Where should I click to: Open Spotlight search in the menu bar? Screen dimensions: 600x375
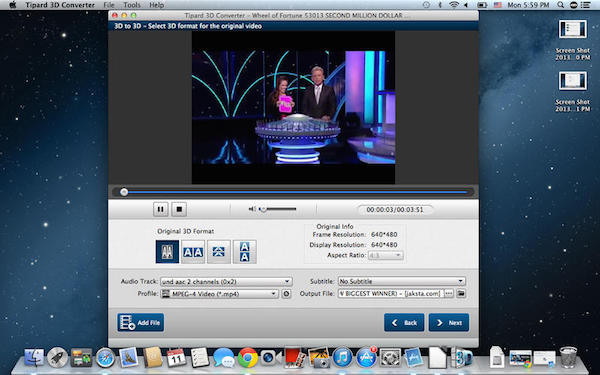(x=560, y=5)
